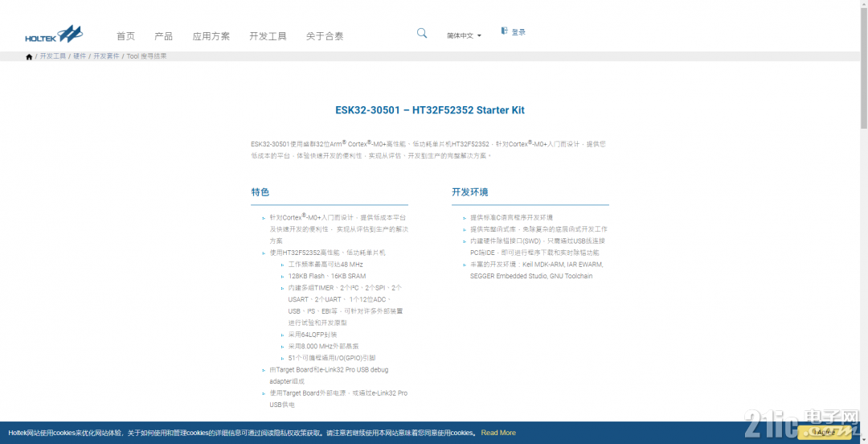
Task: Go to 硬件 breadcrumb link
Action: coord(80,56)
